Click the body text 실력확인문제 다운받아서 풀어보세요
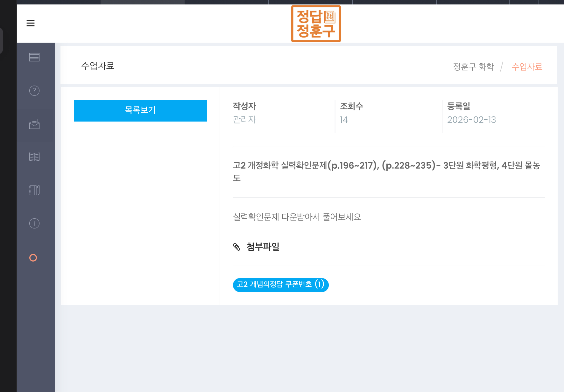Image resolution: width=564 pixels, height=392 pixels. (x=297, y=217)
